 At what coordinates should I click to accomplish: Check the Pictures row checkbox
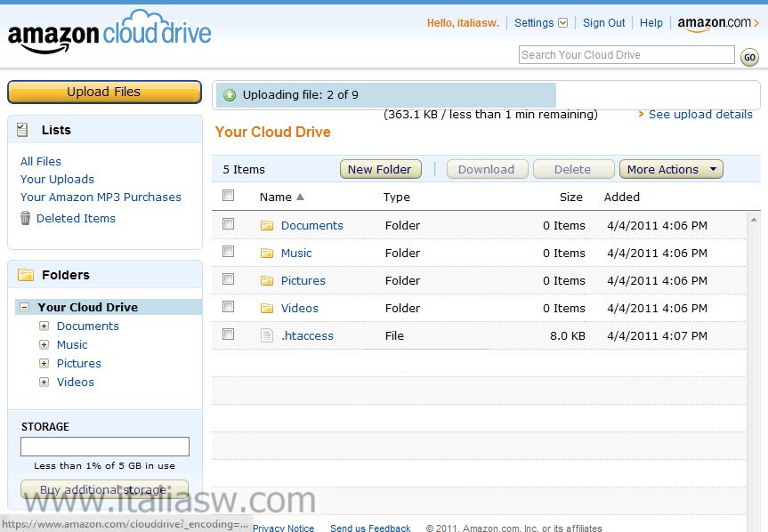tap(228, 279)
